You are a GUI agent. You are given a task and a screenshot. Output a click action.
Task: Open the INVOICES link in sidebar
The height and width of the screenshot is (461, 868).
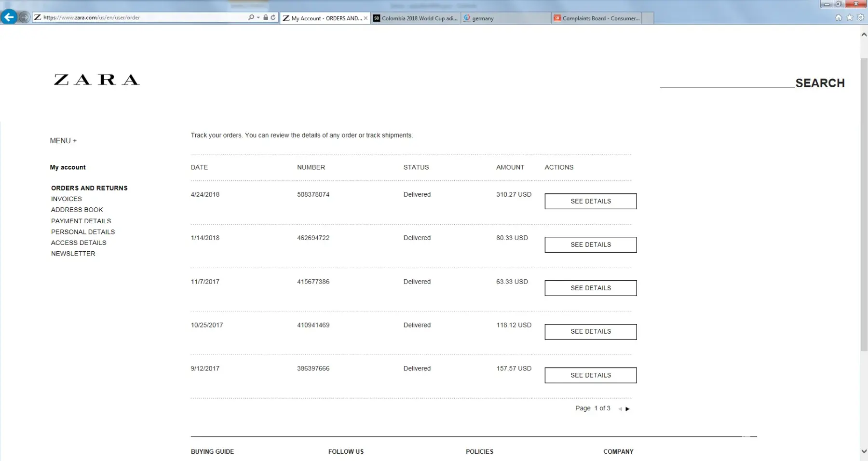[67, 199]
